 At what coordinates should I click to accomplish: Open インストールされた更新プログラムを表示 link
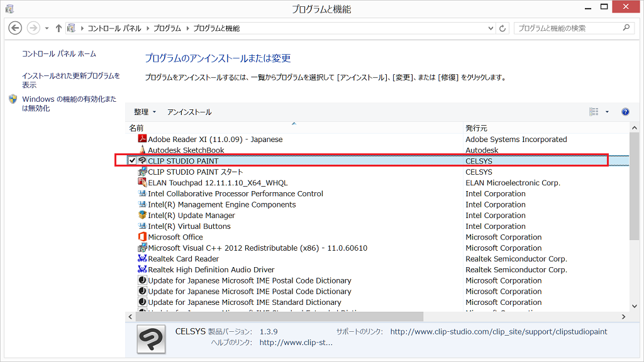point(70,80)
